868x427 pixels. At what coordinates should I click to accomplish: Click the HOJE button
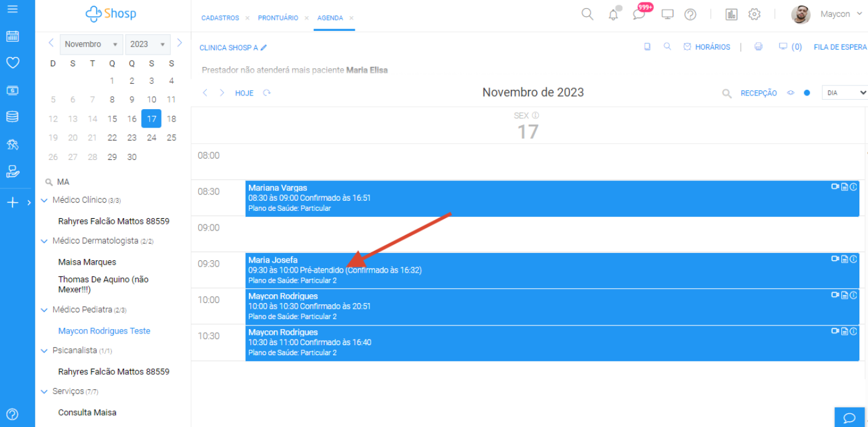click(x=244, y=93)
